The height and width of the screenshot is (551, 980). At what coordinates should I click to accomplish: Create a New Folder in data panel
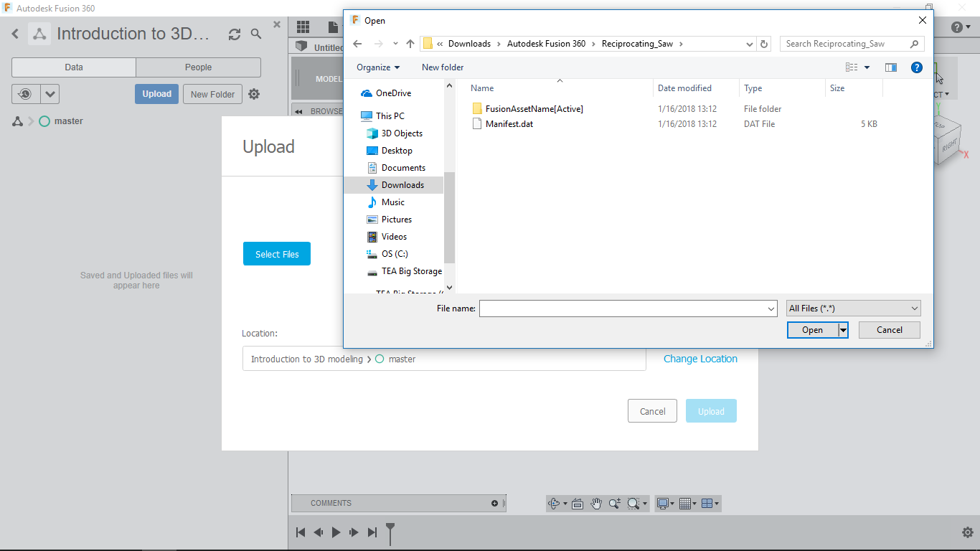(x=212, y=94)
